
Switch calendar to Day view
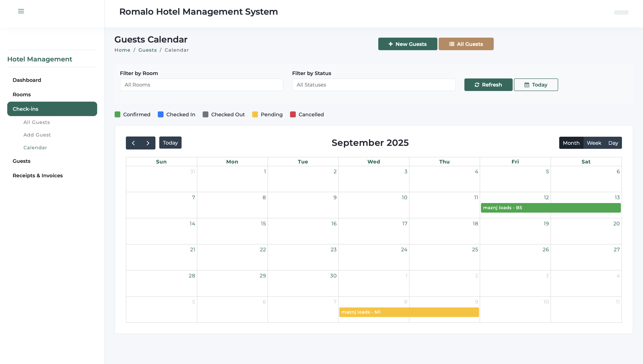613,143
